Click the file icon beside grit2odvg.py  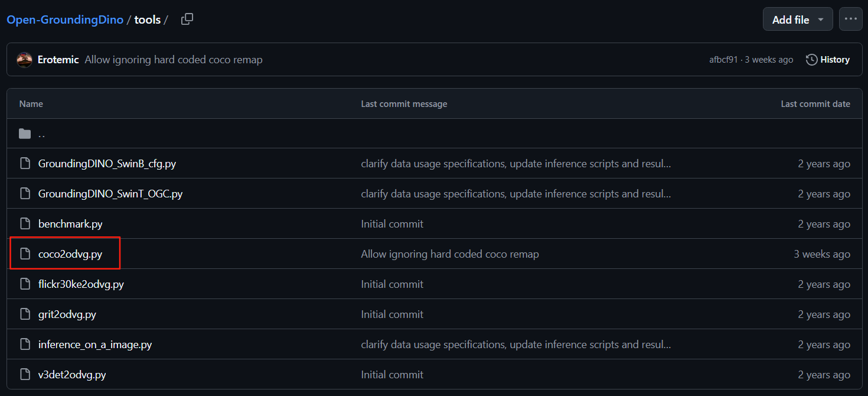click(25, 314)
